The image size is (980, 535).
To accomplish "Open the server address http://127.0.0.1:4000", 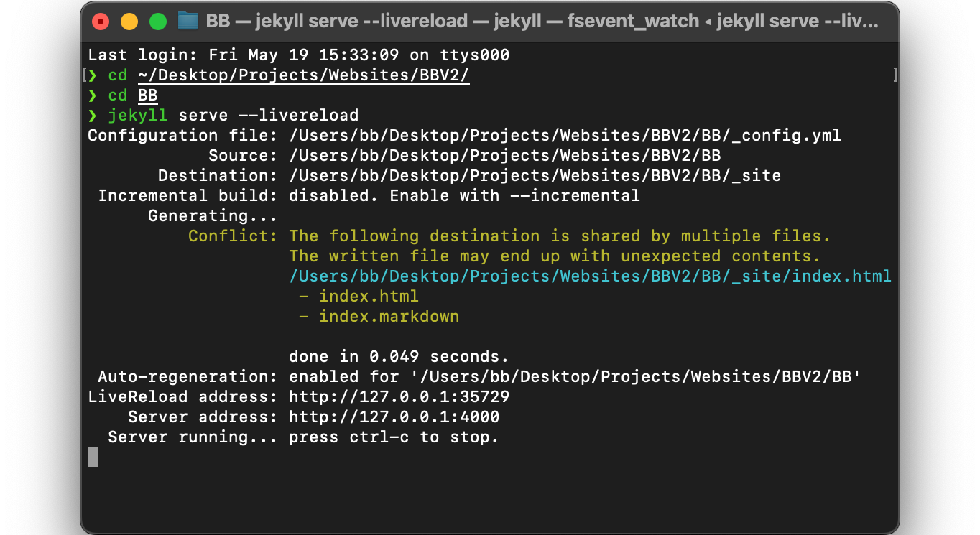I will [x=394, y=417].
